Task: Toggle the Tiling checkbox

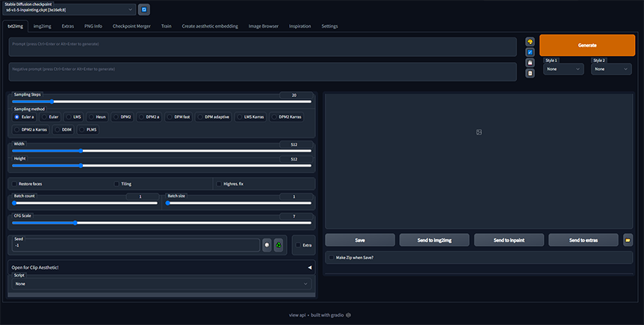Action: (117, 183)
